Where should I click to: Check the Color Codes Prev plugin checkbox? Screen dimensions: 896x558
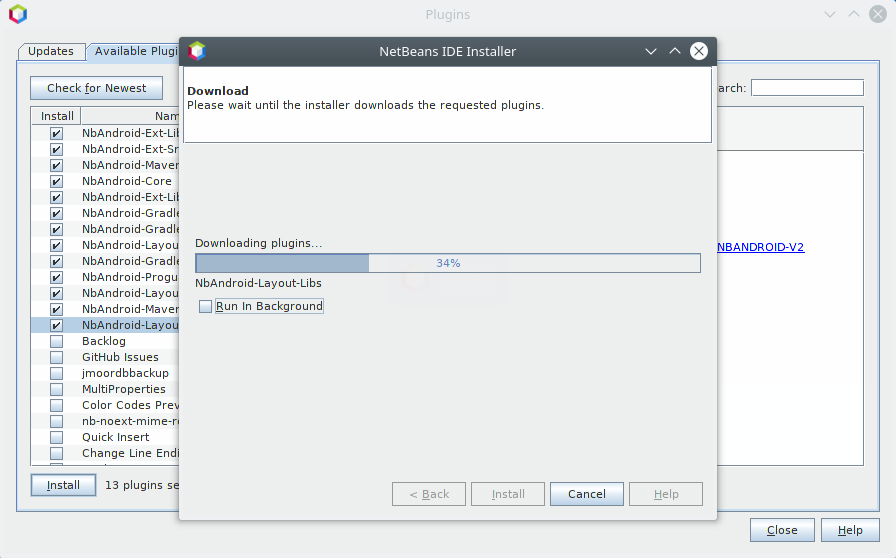pos(57,405)
